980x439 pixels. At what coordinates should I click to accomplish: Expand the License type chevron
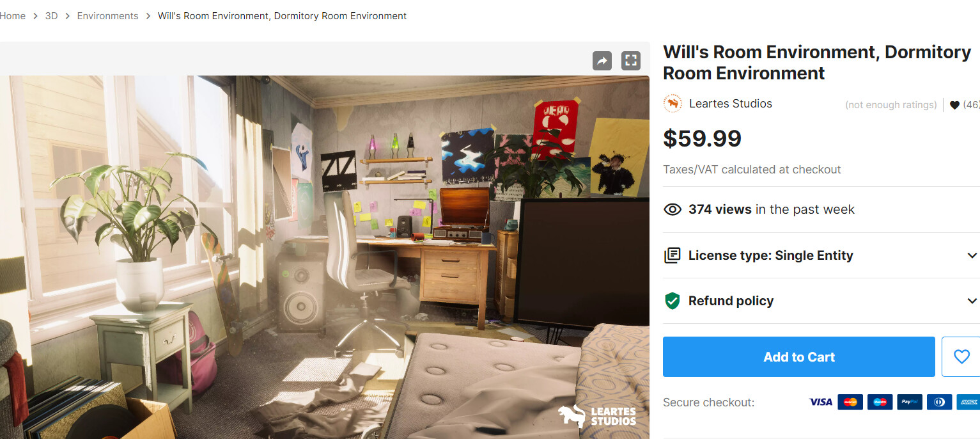[x=972, y=255]
